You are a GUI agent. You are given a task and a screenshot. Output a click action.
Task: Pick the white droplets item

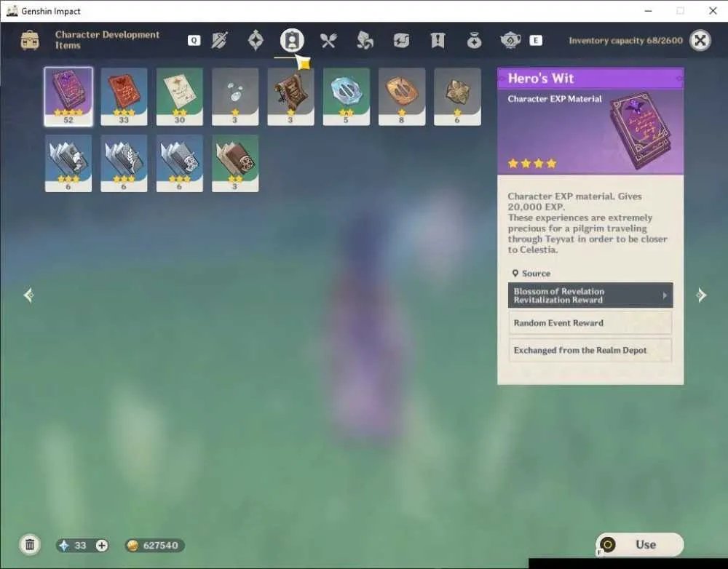click(235, 97)
